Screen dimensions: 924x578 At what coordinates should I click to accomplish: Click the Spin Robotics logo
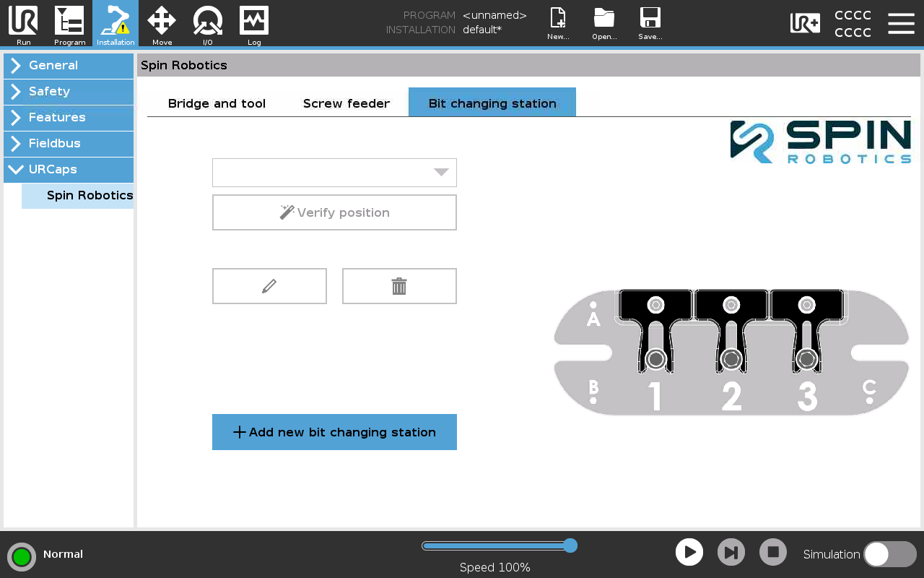(x=820, y=142)
